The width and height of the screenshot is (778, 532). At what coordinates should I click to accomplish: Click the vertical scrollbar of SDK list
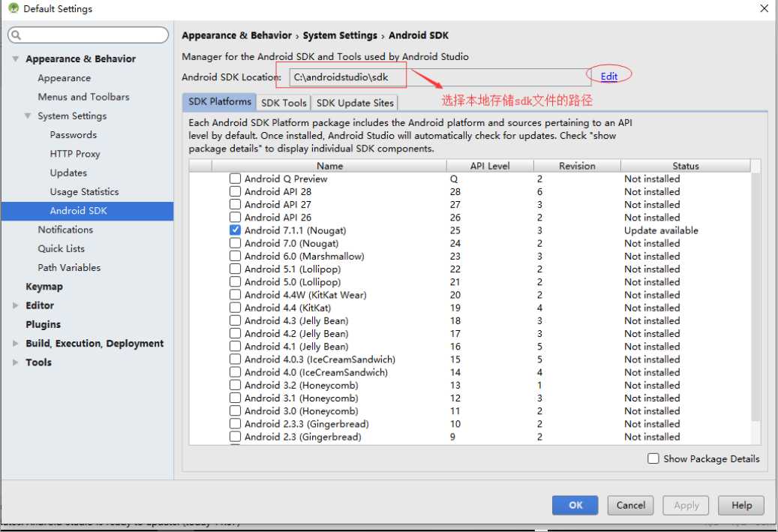tap(755, 298)
